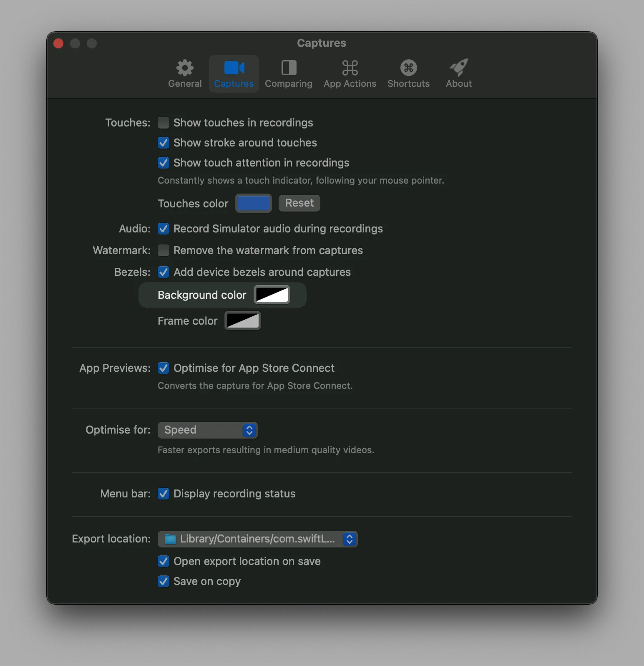
Task: Uncheck Optimise for App Store Connect
Action: click(x=164, y=368)
